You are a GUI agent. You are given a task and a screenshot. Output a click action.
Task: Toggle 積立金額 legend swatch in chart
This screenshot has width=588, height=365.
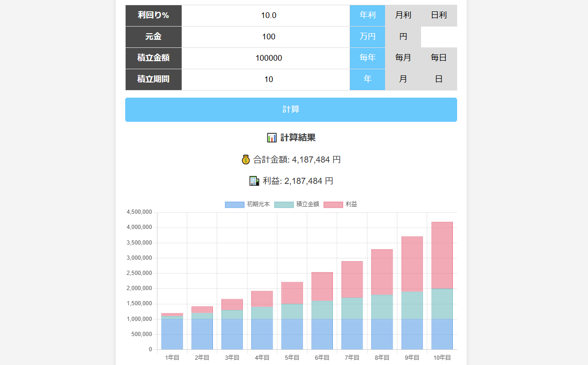(284, 204)
